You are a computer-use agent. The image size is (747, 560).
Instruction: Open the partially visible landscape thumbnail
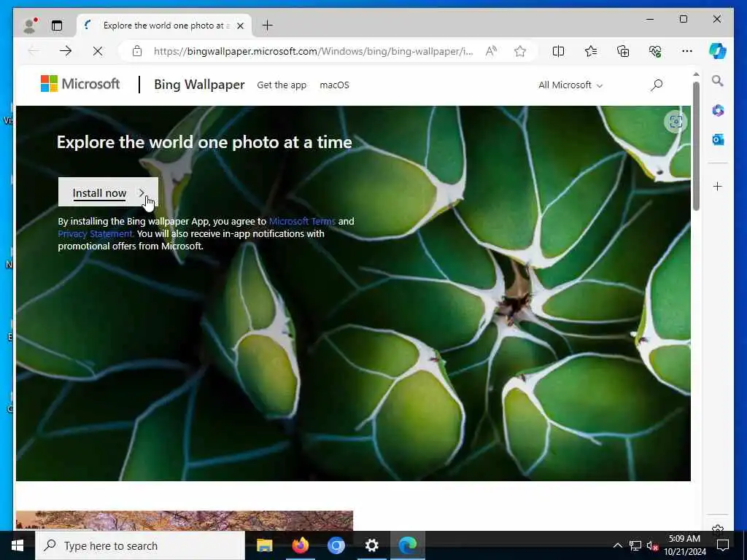(x=185, y=521)
